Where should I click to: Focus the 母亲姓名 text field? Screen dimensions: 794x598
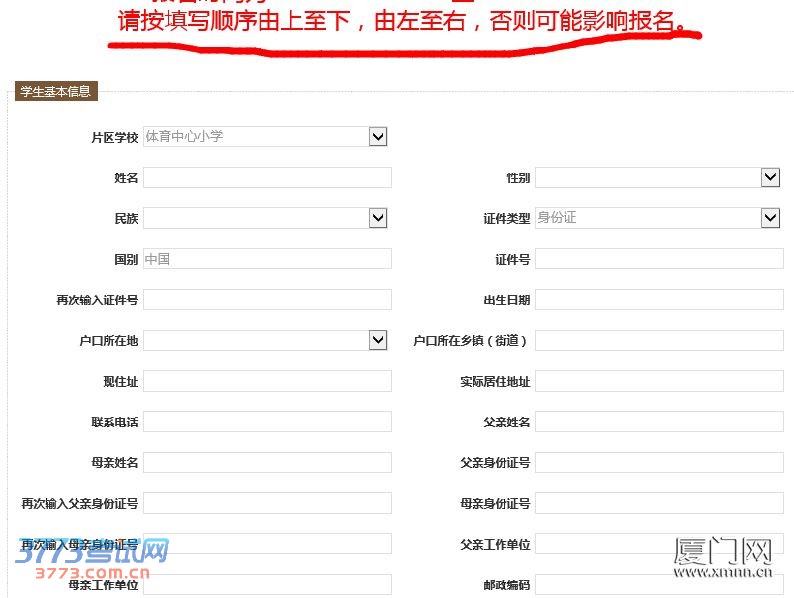click(x=267, y=463)
